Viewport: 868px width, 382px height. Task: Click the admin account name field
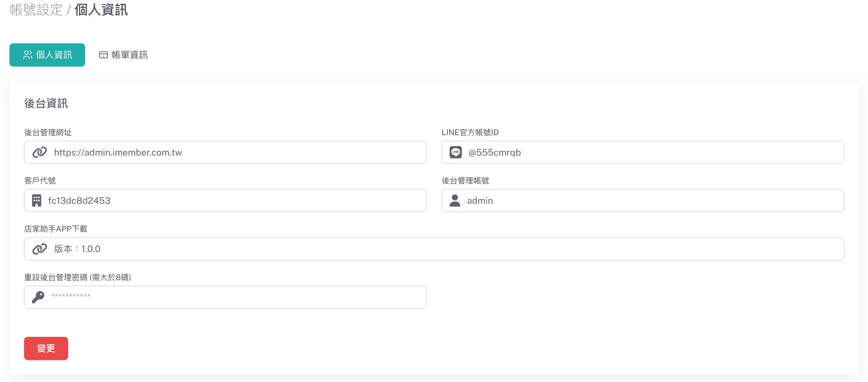tap(654, 200)
